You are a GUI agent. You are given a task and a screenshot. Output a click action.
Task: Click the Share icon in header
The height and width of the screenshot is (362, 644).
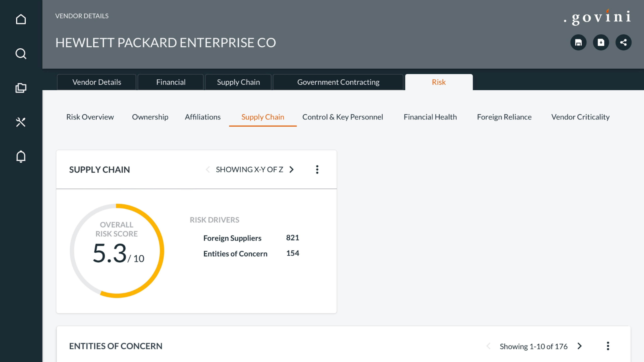point(623,42)
